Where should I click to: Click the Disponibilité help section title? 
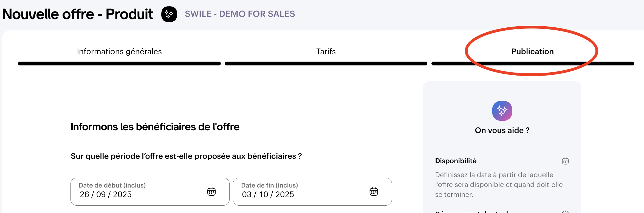coord(456,161)
